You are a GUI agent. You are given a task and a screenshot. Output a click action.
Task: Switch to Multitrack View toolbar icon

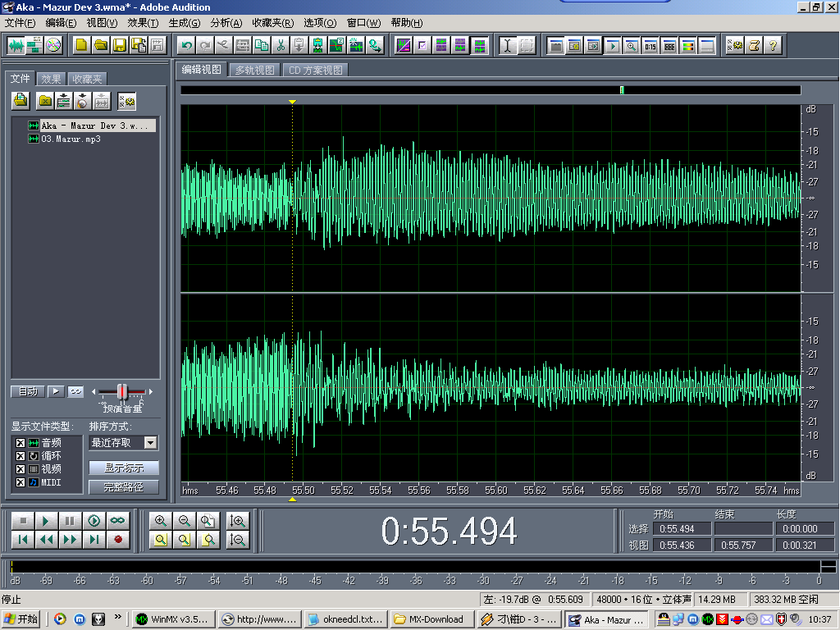pos(34,46)
